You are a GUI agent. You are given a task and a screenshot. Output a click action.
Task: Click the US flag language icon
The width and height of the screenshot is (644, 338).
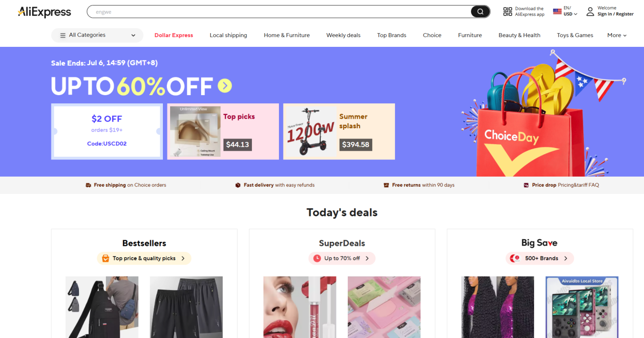point(557,11)
